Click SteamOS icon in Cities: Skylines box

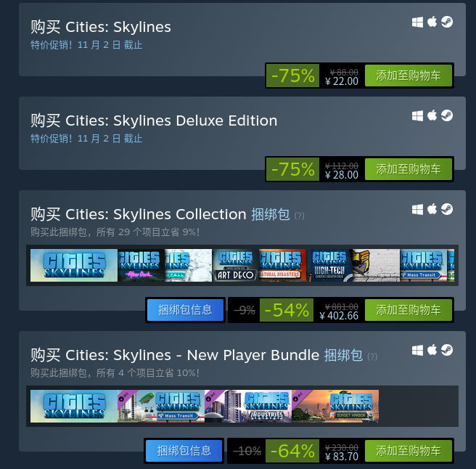click(447, 23)
